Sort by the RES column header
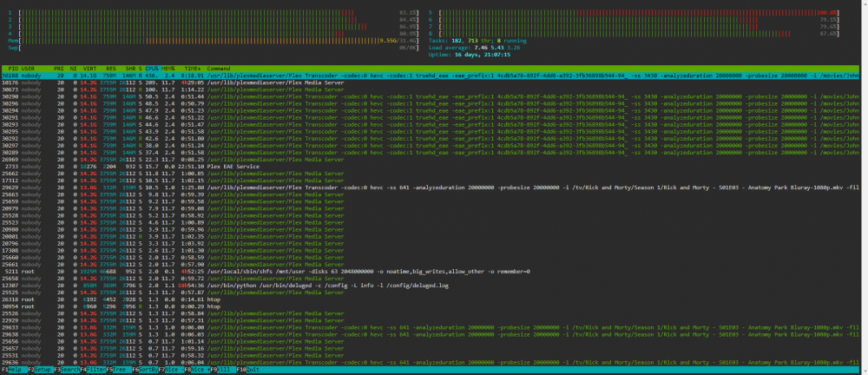Viewport: 868px width, 375px height. [x=111, y=68]
